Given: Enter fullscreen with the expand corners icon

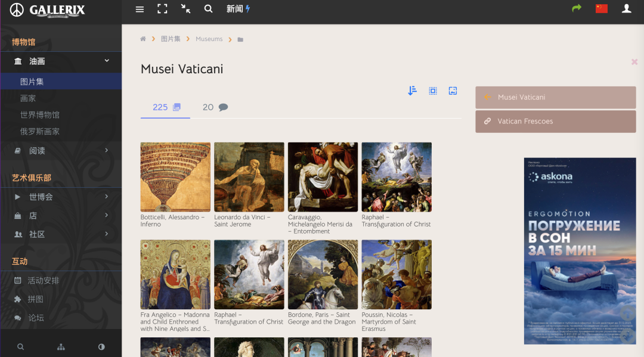Looking at the screenshot, I should pos(162,9).
